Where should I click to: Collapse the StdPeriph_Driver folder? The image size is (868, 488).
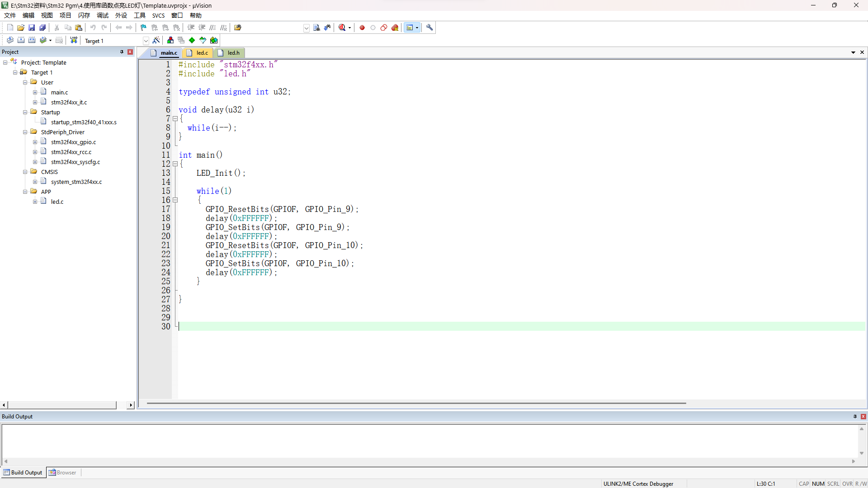(25, 132)
